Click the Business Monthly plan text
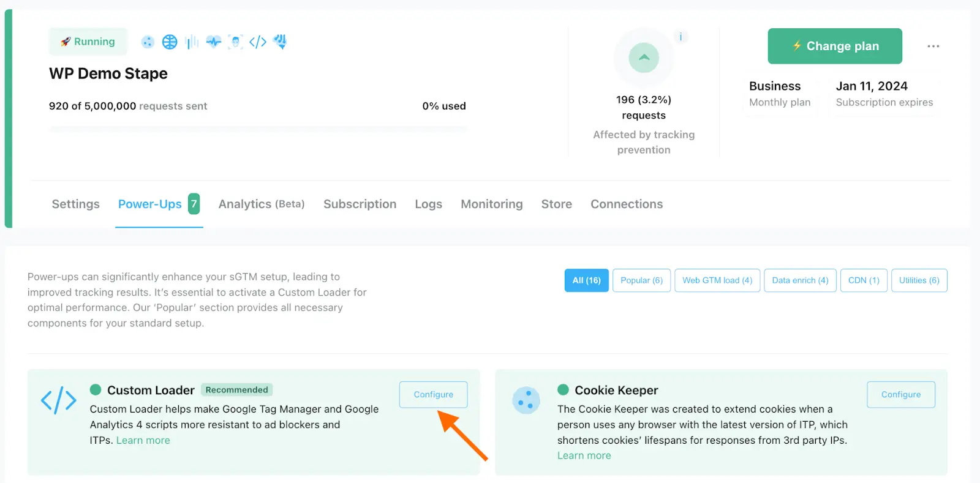The width and height of the screenshot is (980, 483). [x=780, y=94]
